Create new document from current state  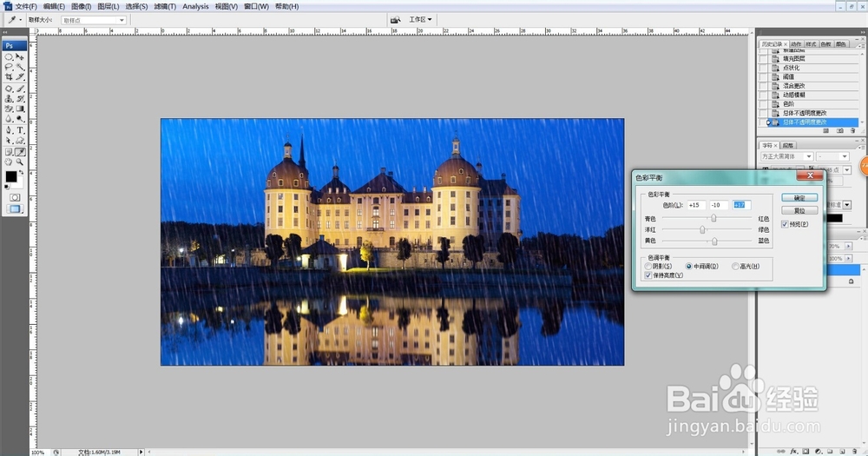pyautogui.click(x=825, y=131)
